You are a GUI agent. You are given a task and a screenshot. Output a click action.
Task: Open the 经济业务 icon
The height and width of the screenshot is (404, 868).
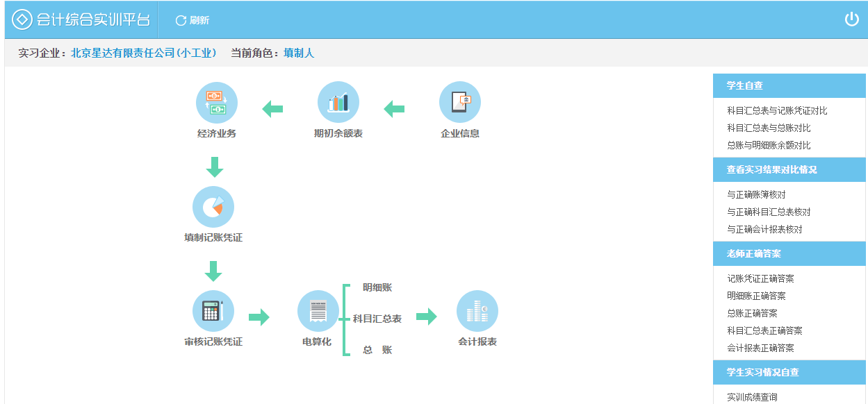click(x=216, y=103)
